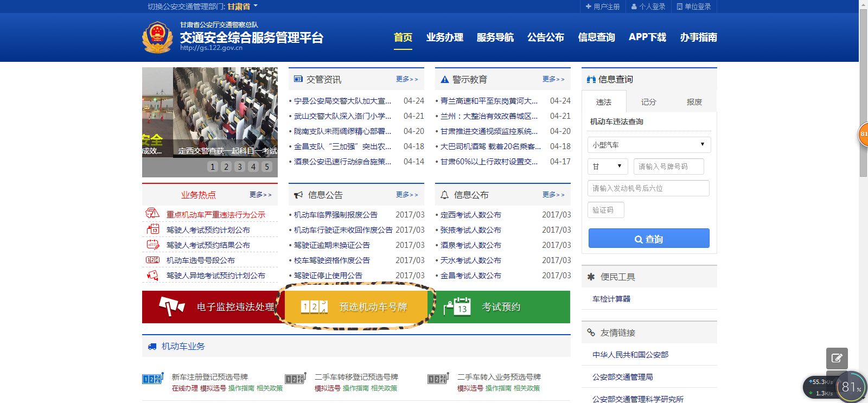Click 预选机动车号牌 yellow banner button
868x403 pixels.
(356, 306)
